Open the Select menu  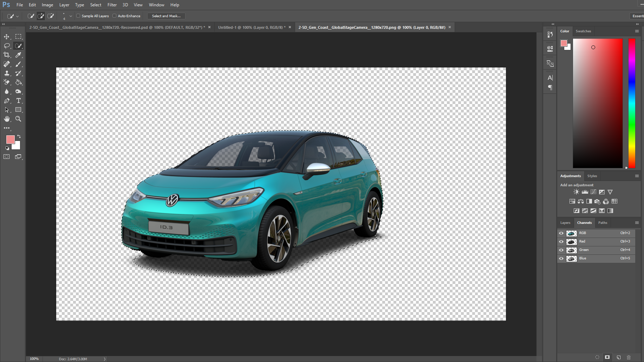pos(96,5)
